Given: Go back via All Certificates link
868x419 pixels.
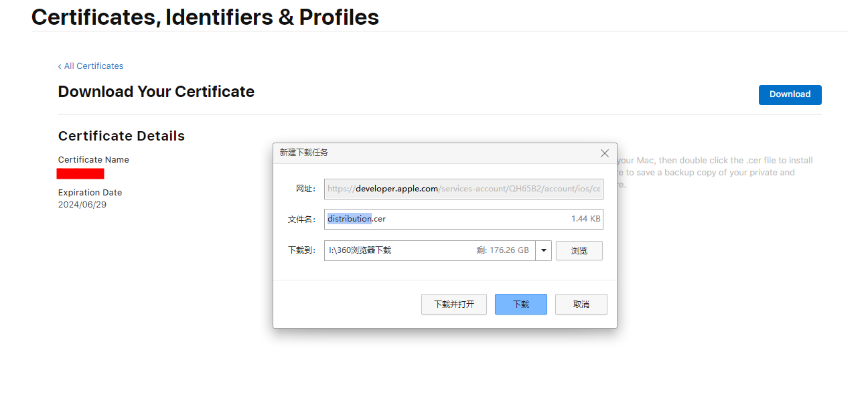Looking at the screenshot, I should coord(90,66).
